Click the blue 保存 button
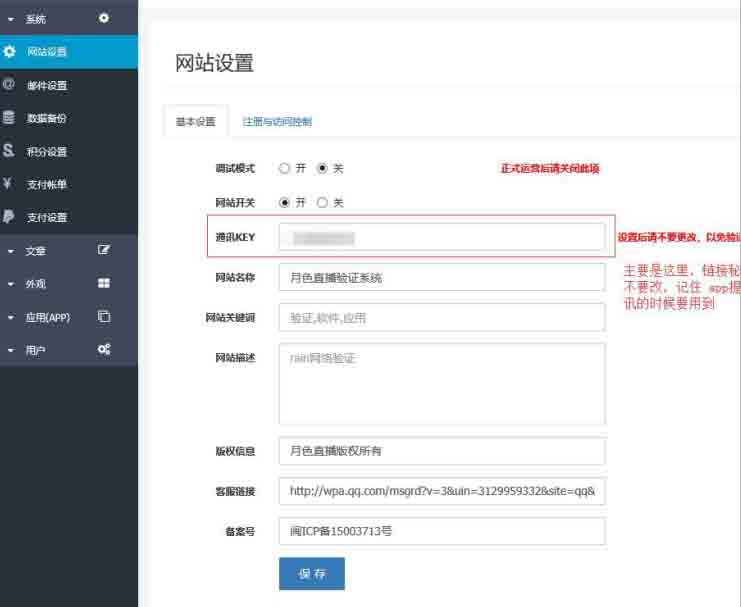This screenshot has width=741, height=607. (311, 574)
